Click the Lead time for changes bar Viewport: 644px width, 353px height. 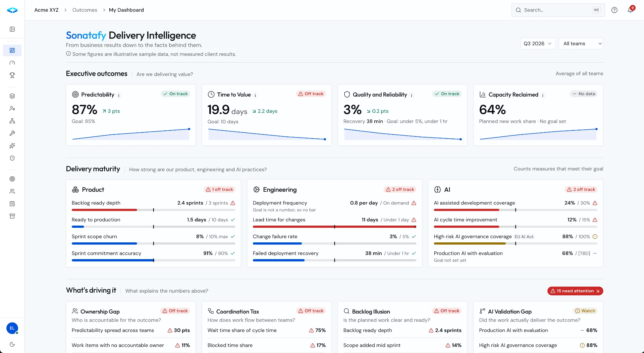334,227
